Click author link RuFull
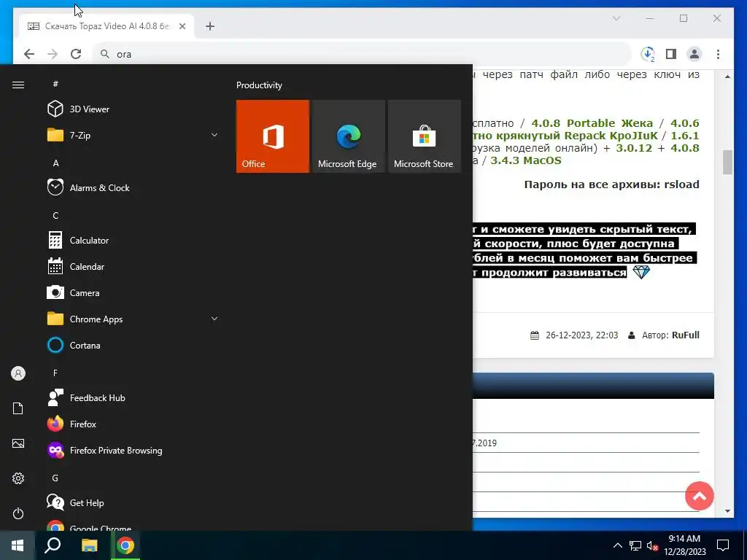The width and height of the screenshot is (747, 560). (x=686, y=335)
